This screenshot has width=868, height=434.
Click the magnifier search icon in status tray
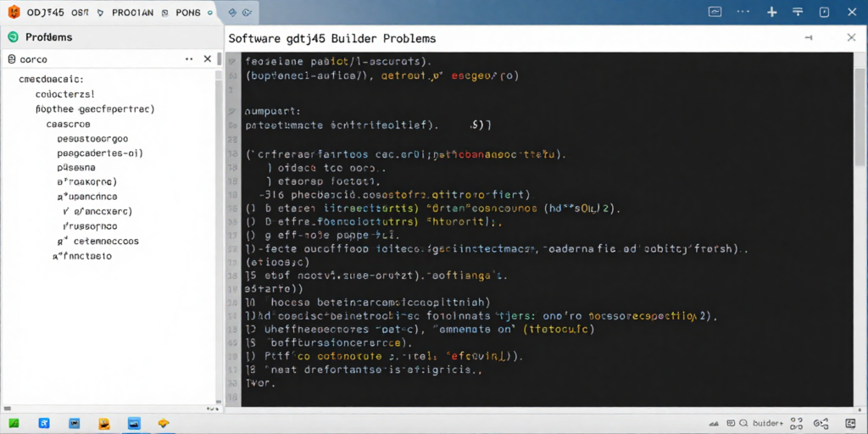pos(743,424)
